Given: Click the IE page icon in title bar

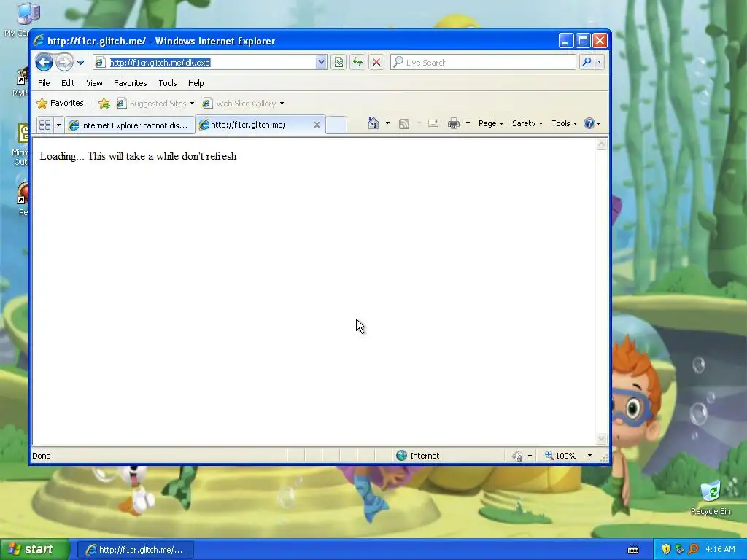Looking at the screenshot, I should pos(39,41).
